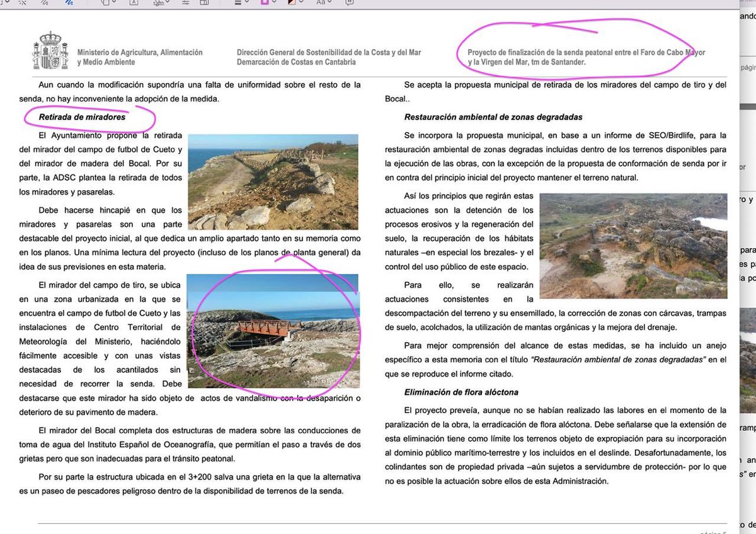The image size is (756, 534).
Task: Expand the Sign dropdown arrow
Action: [x=168, y=2]
